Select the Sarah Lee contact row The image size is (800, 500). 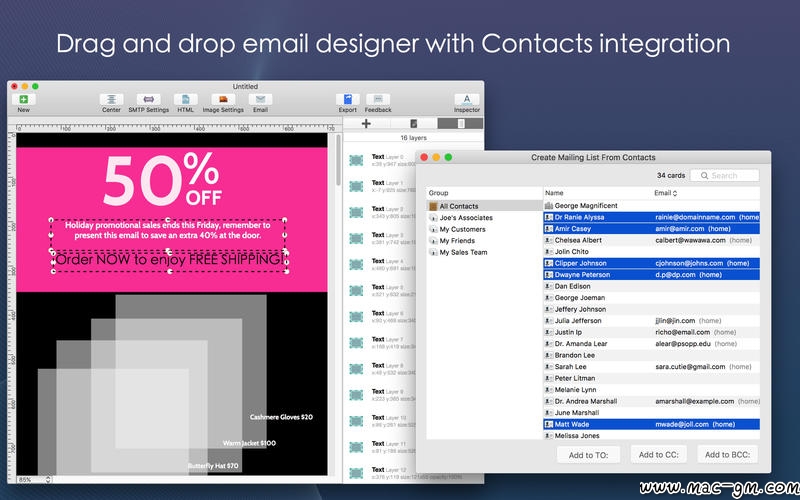652,367
